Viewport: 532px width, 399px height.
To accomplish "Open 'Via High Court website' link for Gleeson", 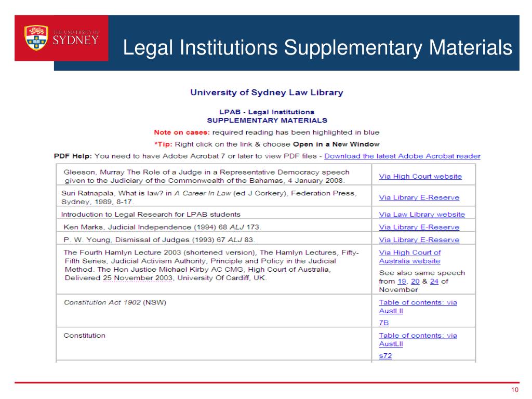I will point(420,177).
